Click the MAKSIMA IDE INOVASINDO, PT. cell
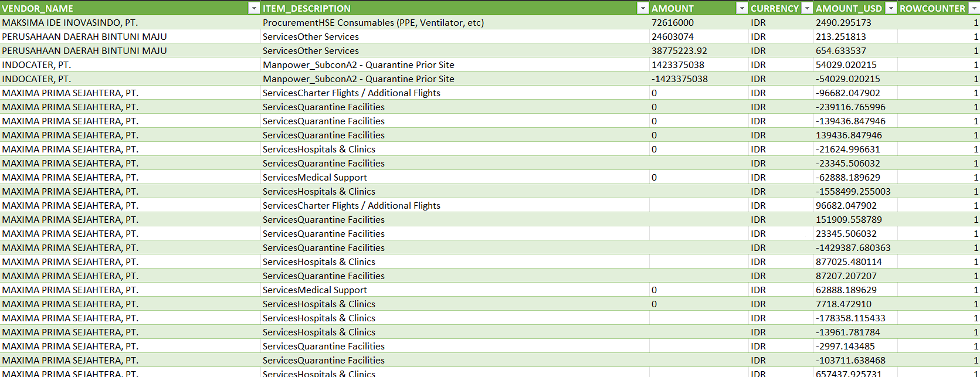This screenshot has height=377, width=980. (130, 22)
